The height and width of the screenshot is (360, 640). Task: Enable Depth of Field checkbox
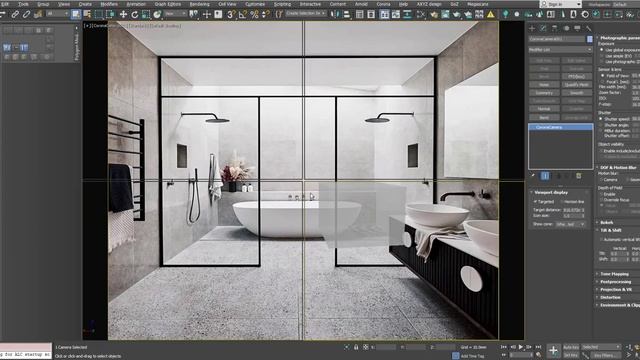tap(601, 194)
